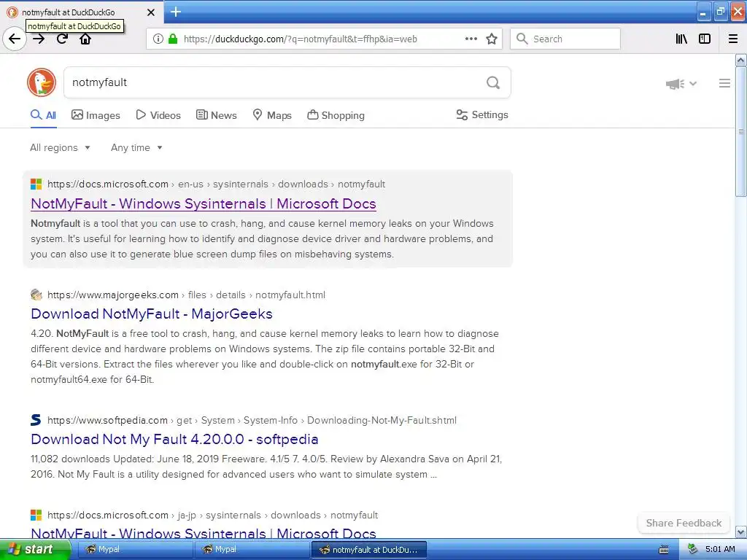Switch to the Videos tab

[x=158, y=115]
